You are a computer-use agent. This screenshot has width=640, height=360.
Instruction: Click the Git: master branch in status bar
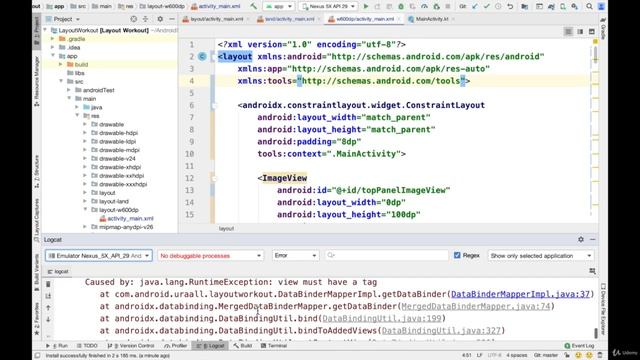tap(546, 356)
